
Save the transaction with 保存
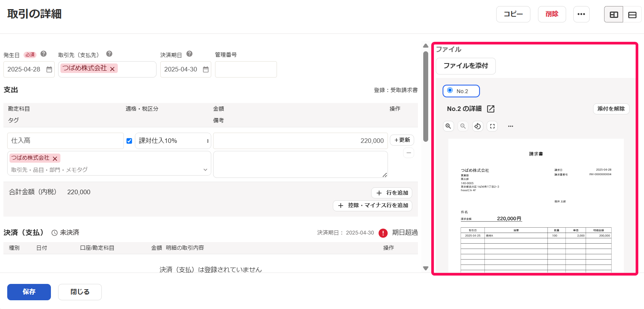[x=29, y=292]
